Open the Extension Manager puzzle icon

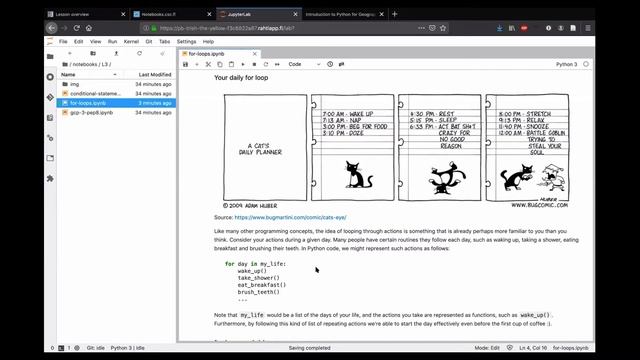coord(50,178)
